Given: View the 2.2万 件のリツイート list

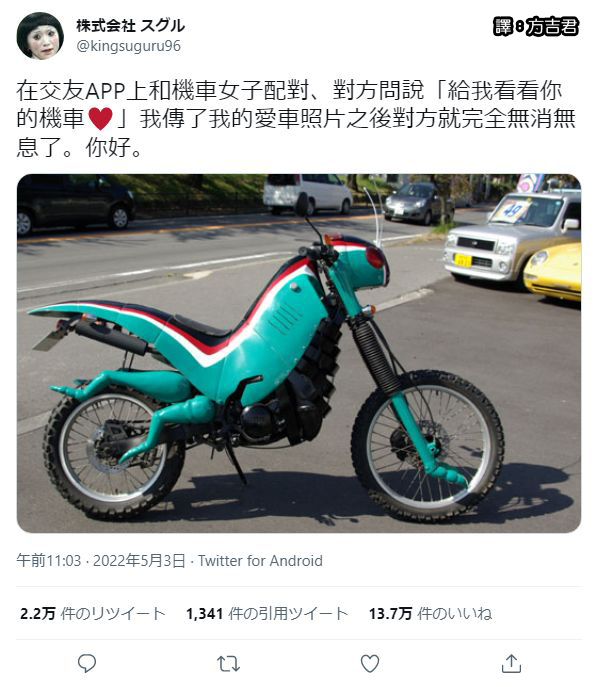Looking at the screenshot, I should (92, 613).
